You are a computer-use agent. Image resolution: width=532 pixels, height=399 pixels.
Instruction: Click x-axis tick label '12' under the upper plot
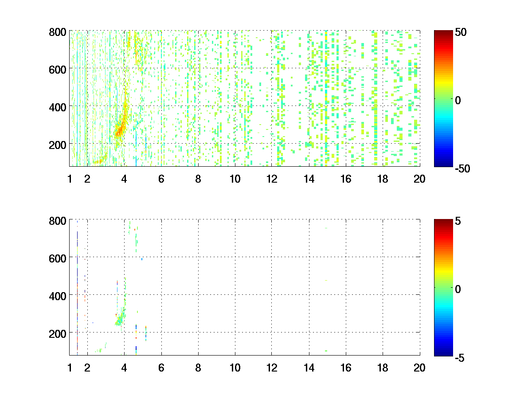[x=272, y=179]
